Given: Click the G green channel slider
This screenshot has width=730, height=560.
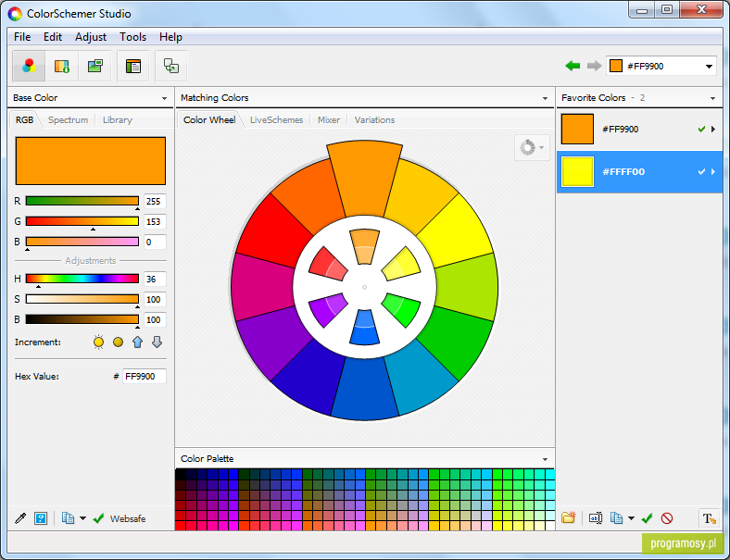Looking at the screenshot, I should click(82, 221).
